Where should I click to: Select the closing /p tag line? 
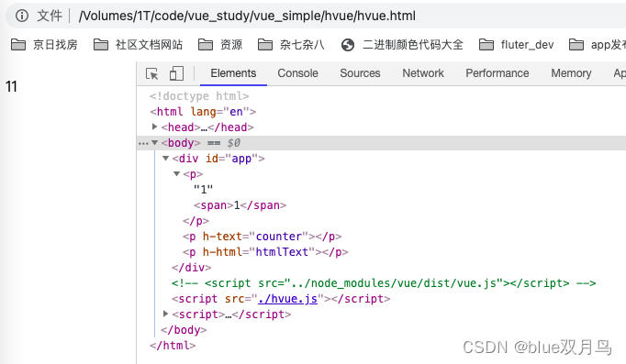(196, 221)
